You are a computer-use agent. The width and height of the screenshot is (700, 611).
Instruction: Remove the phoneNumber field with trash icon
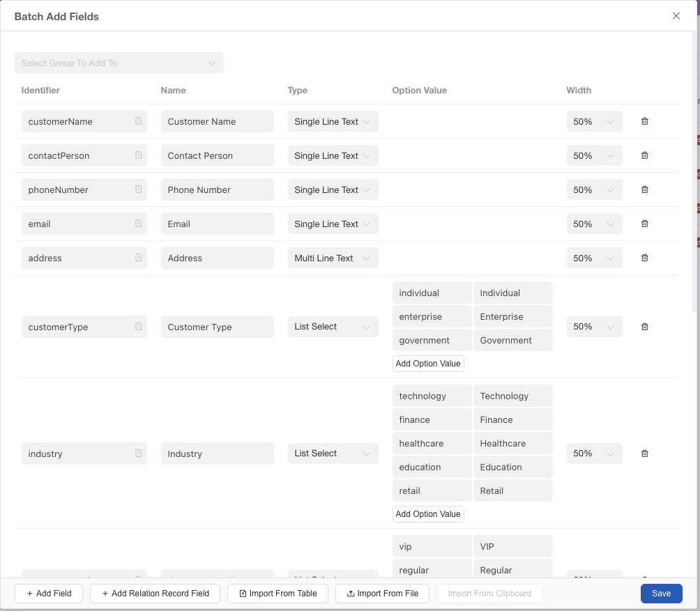(644, 190)
